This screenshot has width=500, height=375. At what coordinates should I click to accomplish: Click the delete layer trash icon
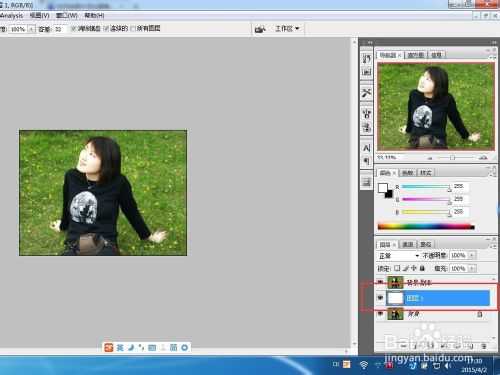coord(484,346)
